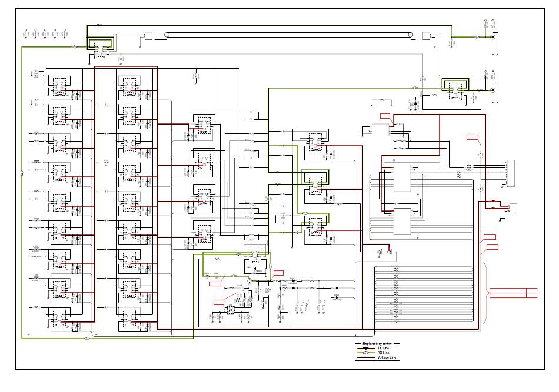Select the red table box at lower right

(513, 293)
